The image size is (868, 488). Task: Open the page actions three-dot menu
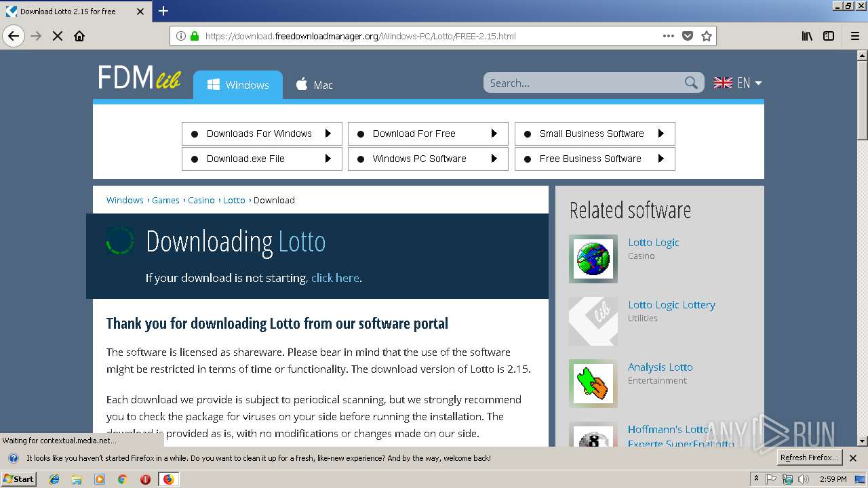(669, 36)
